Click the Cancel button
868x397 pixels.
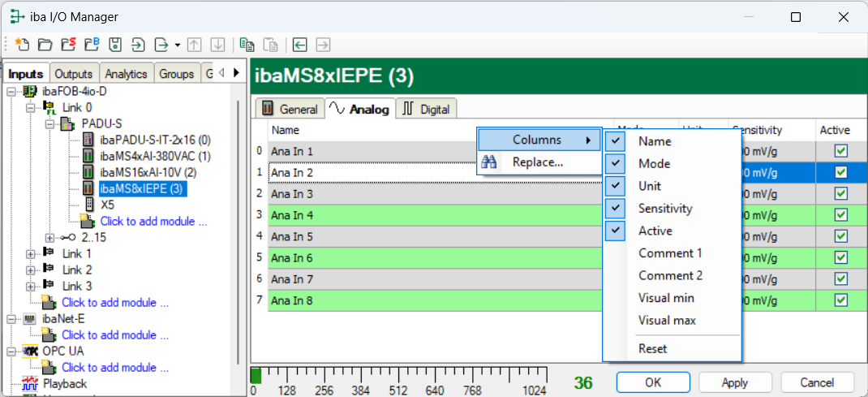[x=817, y=382]
